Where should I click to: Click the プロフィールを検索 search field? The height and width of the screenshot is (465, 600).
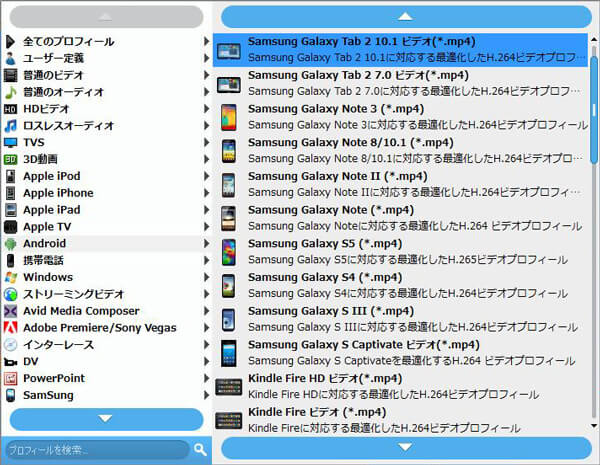pos(98,450)
